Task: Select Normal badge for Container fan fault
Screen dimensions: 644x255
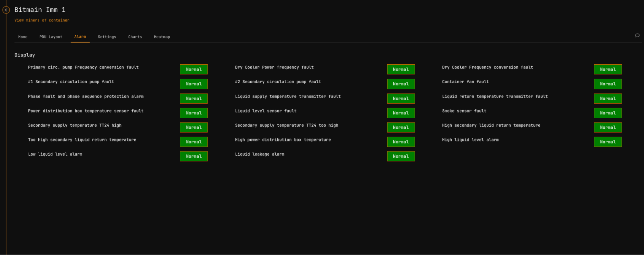Action: coord(608,84)
